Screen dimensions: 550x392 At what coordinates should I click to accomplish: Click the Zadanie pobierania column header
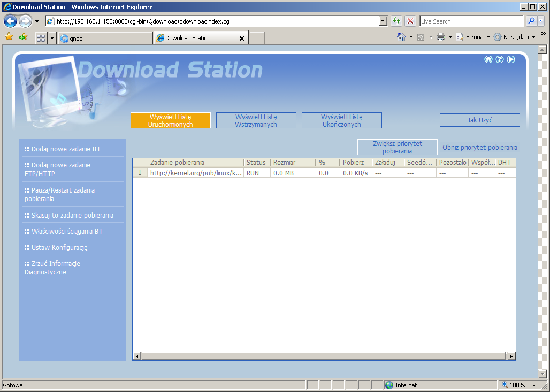pyautogui.click(x=195, y=163)
